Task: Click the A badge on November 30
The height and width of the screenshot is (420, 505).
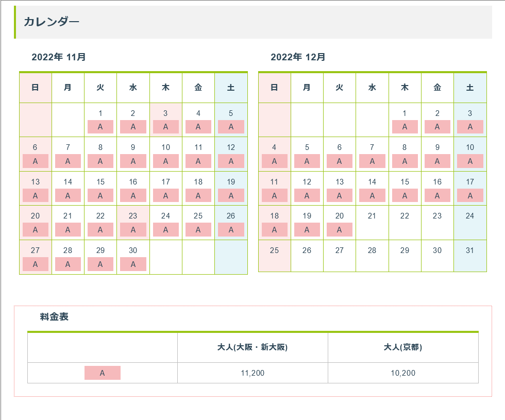Action: pos(133,264)
